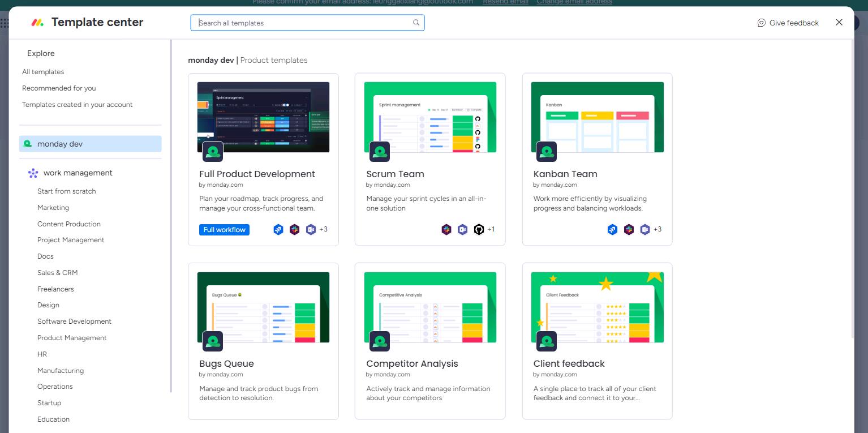Show Templates created in your account
The height and width of the screenshot is (433, 868).
[78, 105]
